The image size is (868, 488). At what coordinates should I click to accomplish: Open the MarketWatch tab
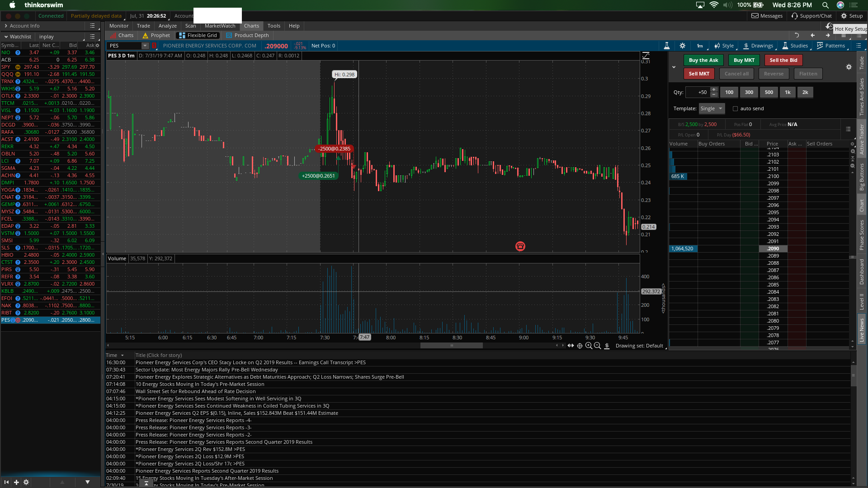tap(220, 26)
